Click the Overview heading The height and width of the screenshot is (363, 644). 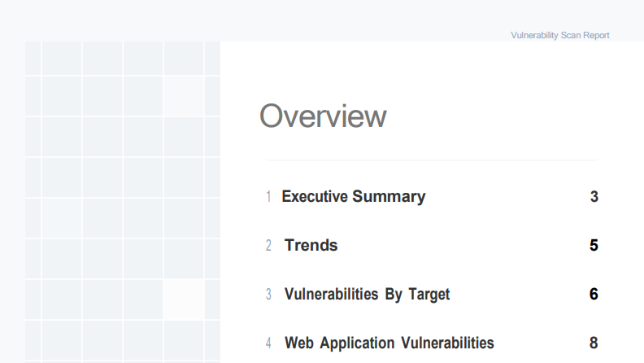click(323, 116)
